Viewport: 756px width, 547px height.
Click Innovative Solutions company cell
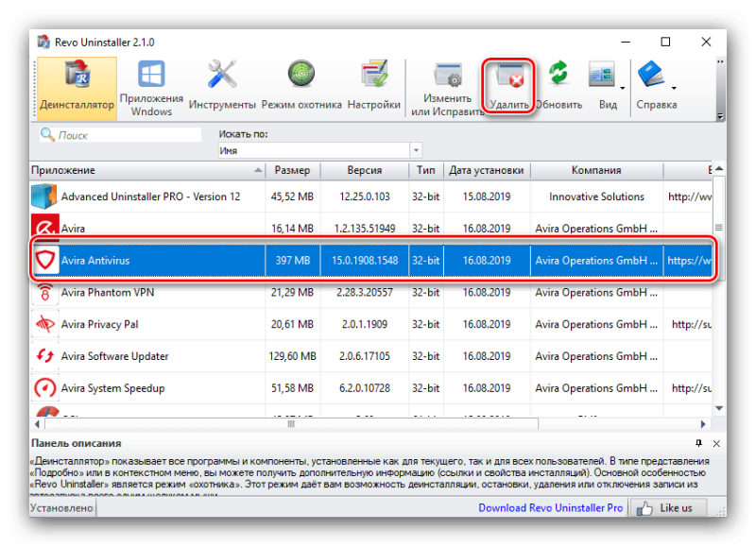596,197
